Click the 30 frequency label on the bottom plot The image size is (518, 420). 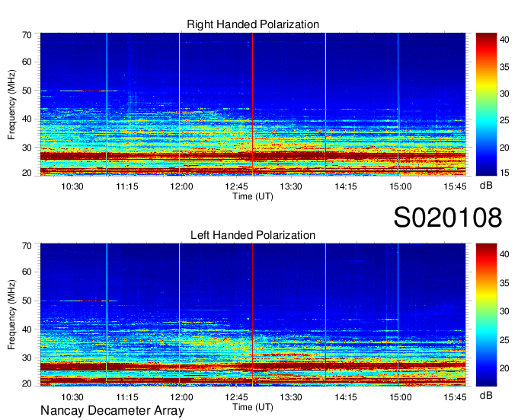[27, 358]
